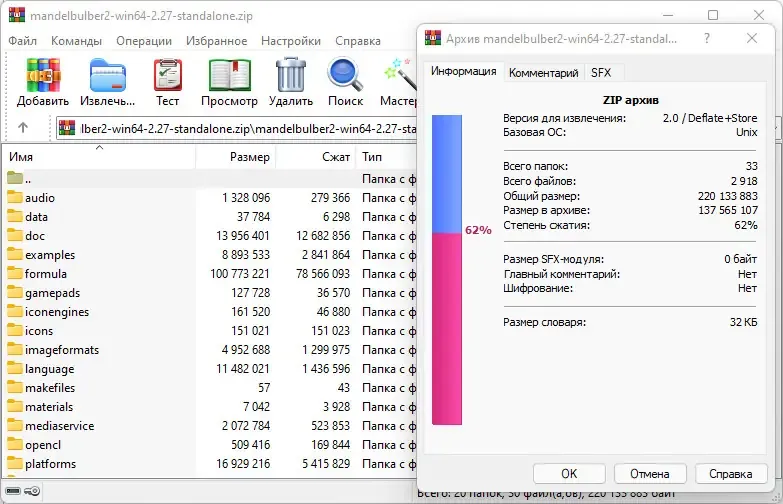This screenshot has width=783, height=504.
Task: Select the mediaservice folder name
Action: pos(59,426)
